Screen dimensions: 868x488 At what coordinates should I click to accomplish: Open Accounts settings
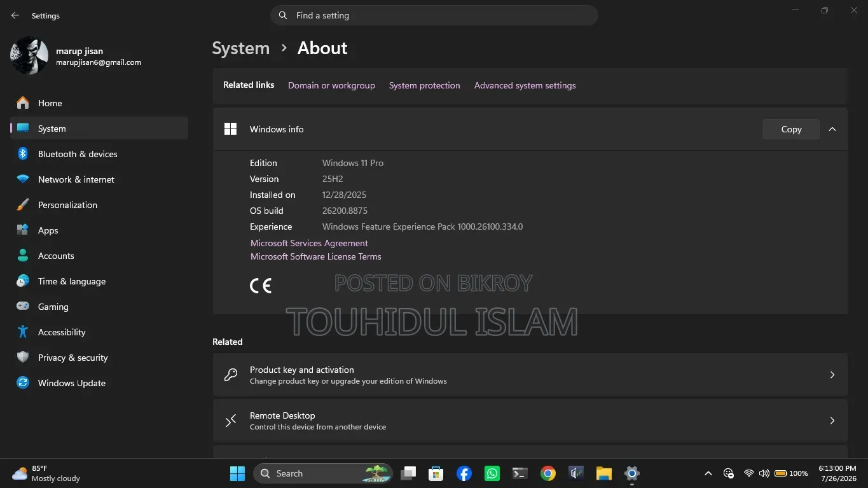coord(99,256)
